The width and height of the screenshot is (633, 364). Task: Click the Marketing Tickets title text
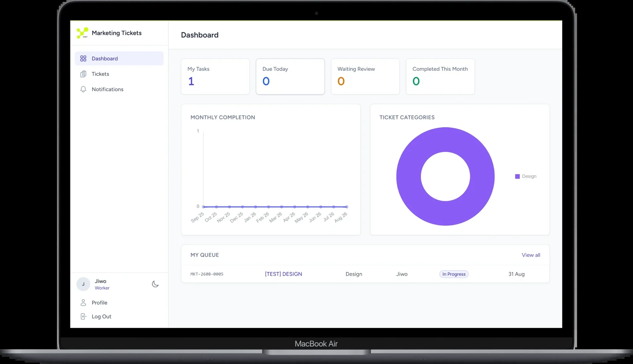click(x=117, y=33)
